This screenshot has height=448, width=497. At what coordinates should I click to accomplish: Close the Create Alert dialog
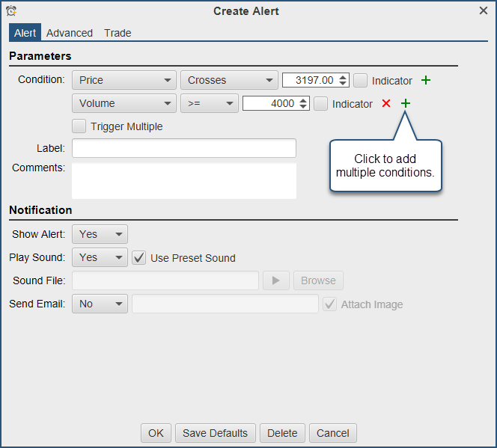[483, 11]
